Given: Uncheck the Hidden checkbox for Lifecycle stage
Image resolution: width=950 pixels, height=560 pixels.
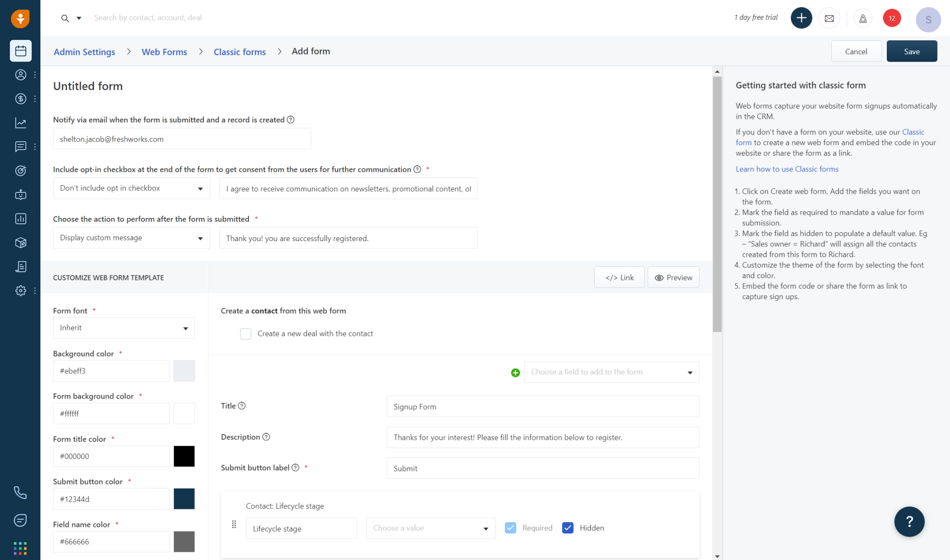Looking at the screenshot, I should pos(568,528).
